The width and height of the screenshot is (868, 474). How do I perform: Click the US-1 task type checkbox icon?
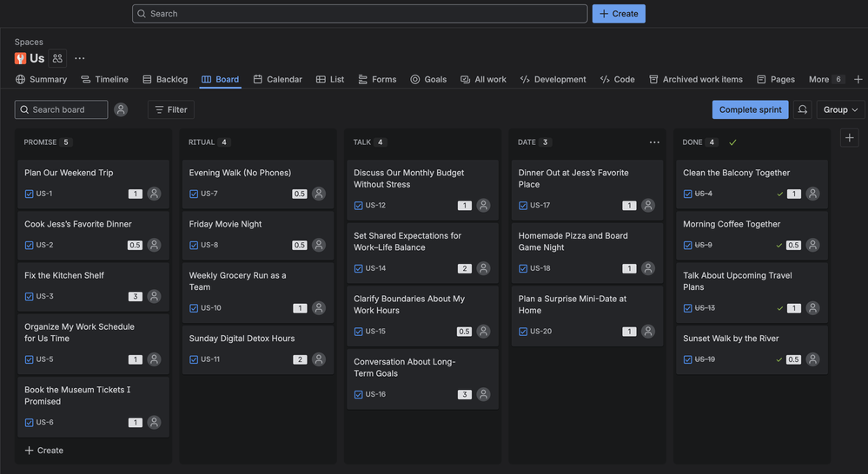(30, 194)
